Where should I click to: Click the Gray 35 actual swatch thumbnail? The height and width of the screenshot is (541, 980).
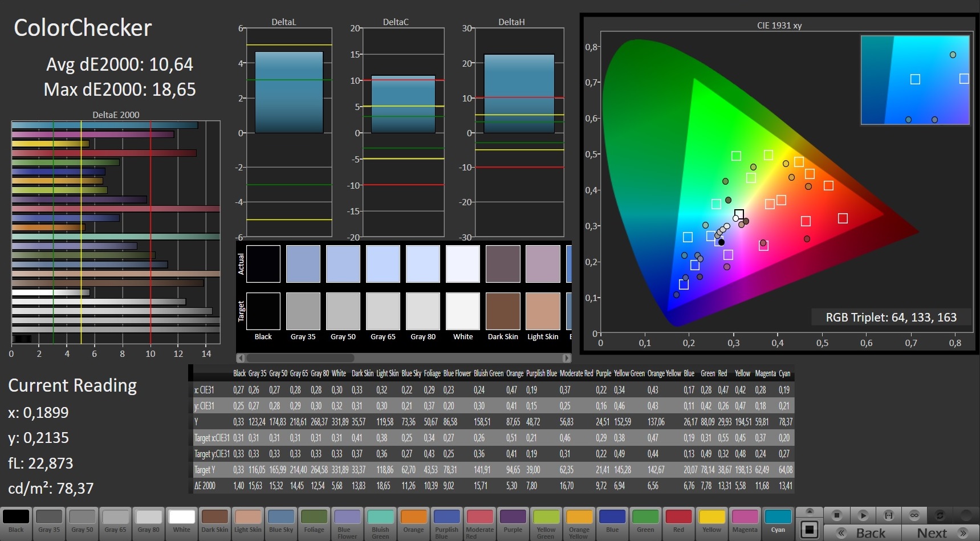[303, 264]
